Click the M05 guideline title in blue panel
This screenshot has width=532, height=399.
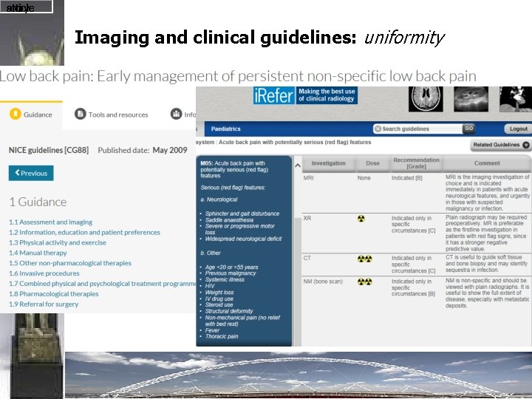pos(234,169)
